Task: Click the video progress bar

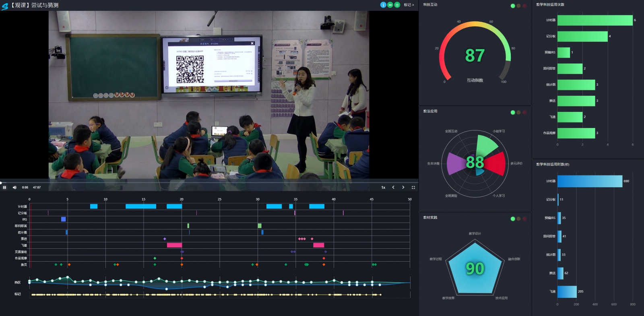Action: (201, 183)
